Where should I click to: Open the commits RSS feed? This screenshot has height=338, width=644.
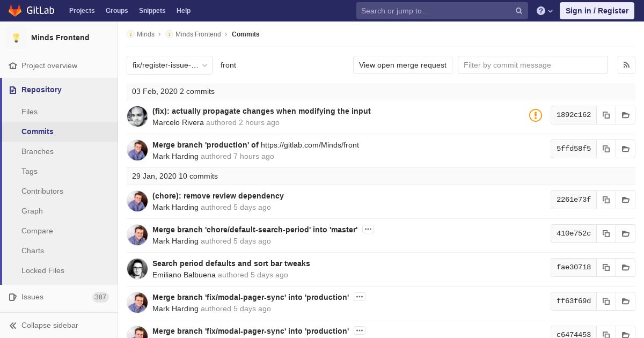click(x=626, y=65)
